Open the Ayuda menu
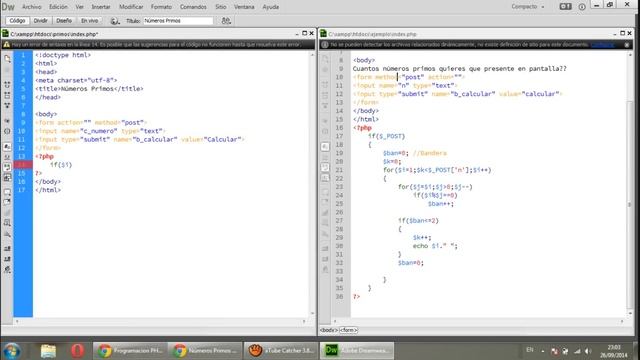The height and width of the screenshot is (360, 640). click(271, 7)
